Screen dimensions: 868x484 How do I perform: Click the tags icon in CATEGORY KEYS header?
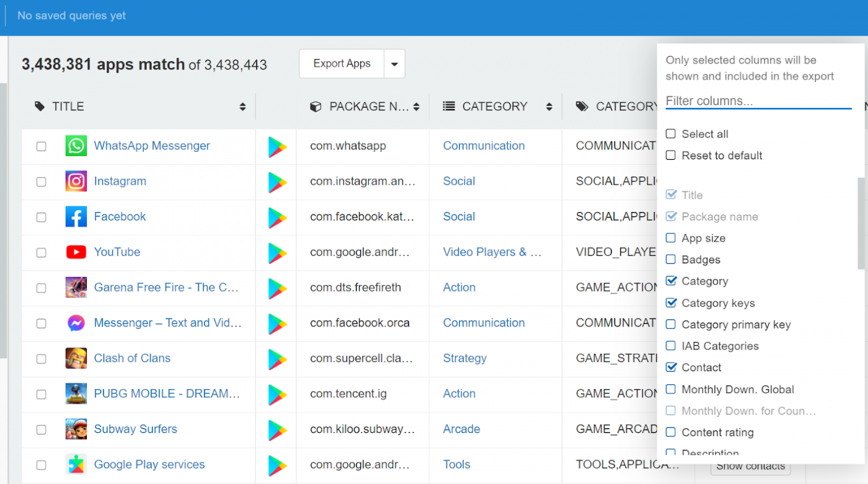click(x=582, y=107)
